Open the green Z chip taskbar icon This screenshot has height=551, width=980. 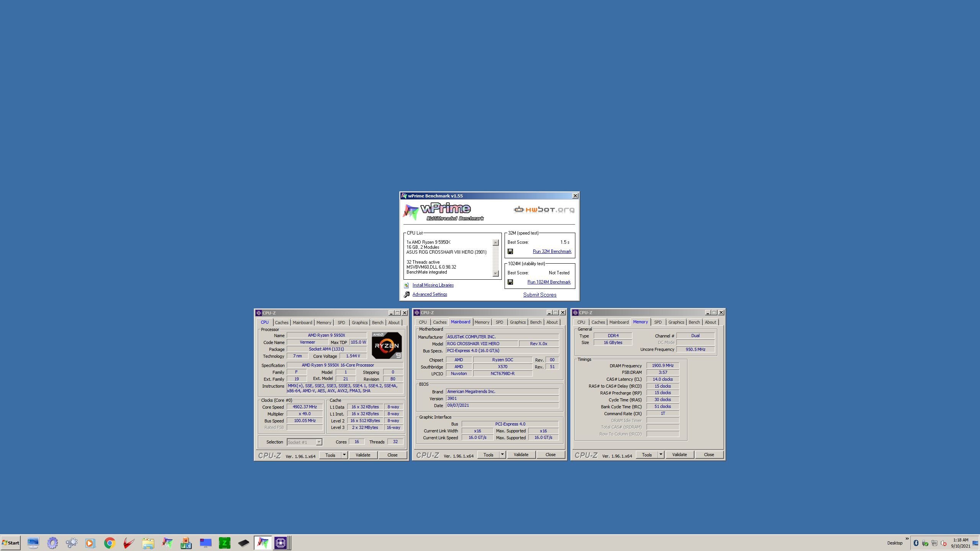(x=225, y=543)
